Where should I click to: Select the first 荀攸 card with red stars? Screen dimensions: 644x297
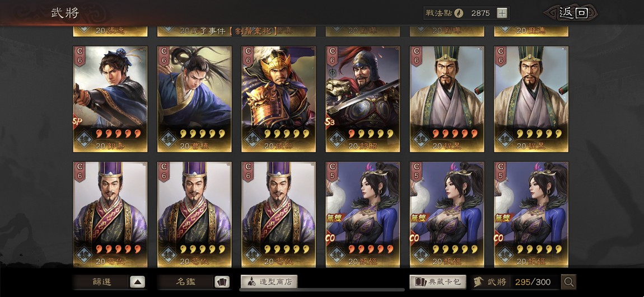110,215
